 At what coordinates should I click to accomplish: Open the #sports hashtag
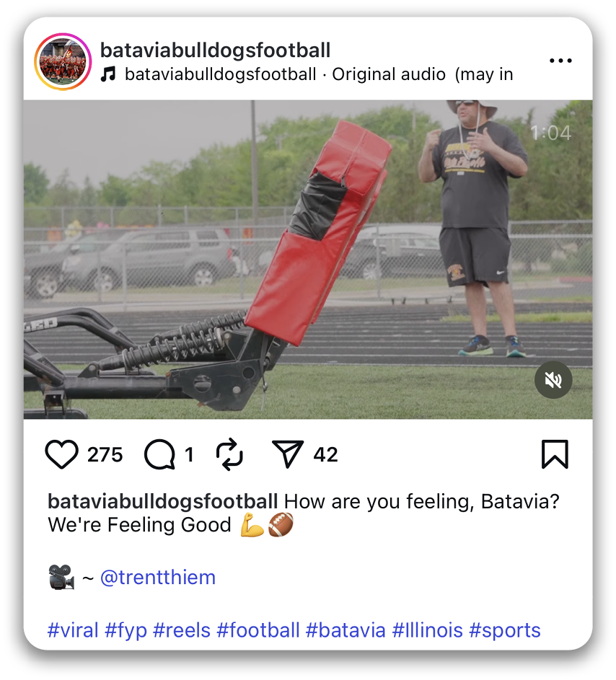click(505, 631)
